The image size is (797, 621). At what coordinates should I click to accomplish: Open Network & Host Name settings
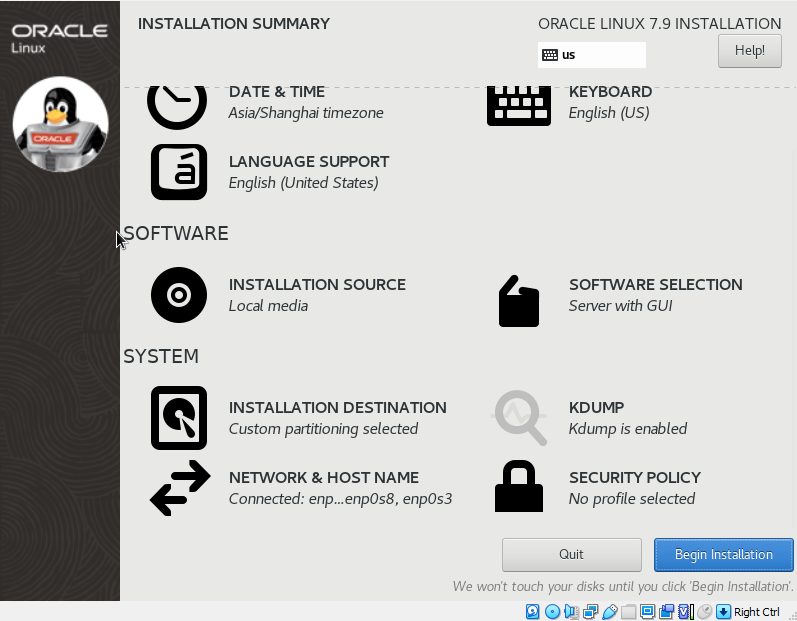click(180, 488)
